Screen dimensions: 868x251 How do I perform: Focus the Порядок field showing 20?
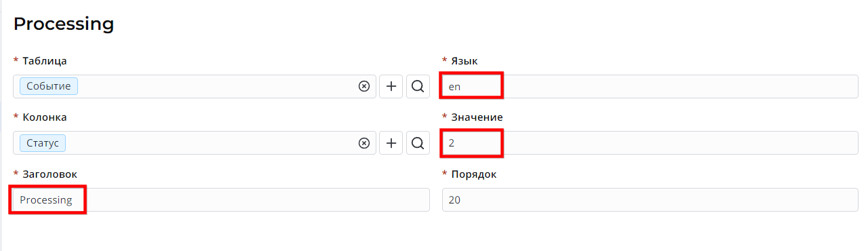click(x=650, y=200)
